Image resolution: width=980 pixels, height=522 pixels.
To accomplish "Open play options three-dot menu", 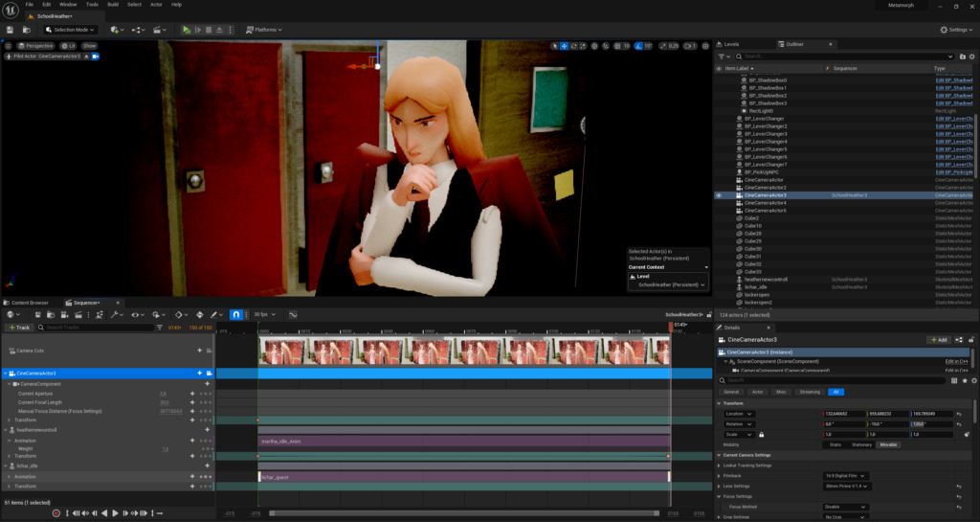I will (230, 30).
